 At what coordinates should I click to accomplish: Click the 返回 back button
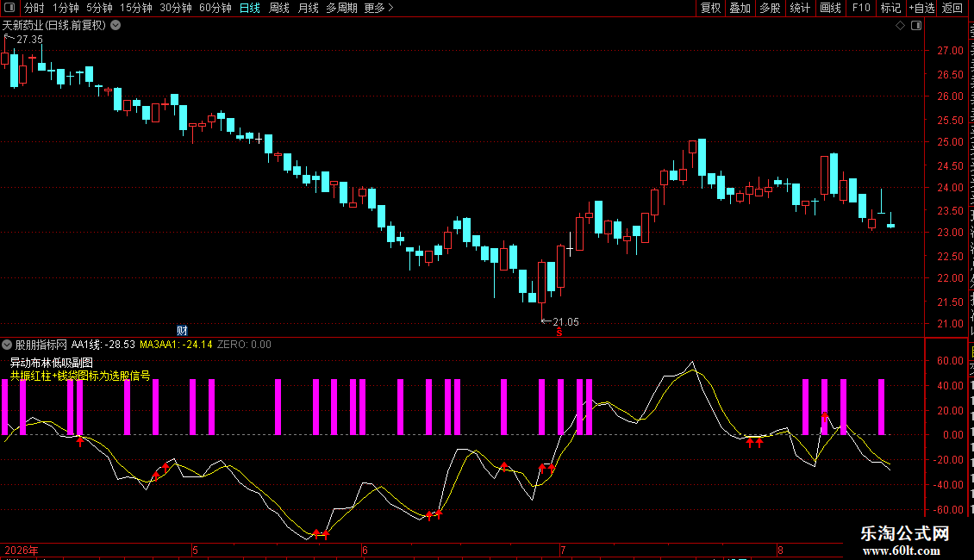pos(952,8)
